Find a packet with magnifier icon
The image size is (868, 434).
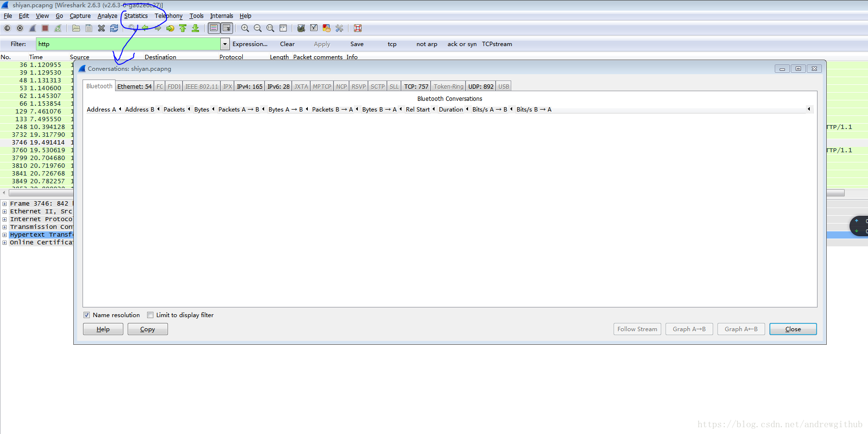[x=132, y=28]
